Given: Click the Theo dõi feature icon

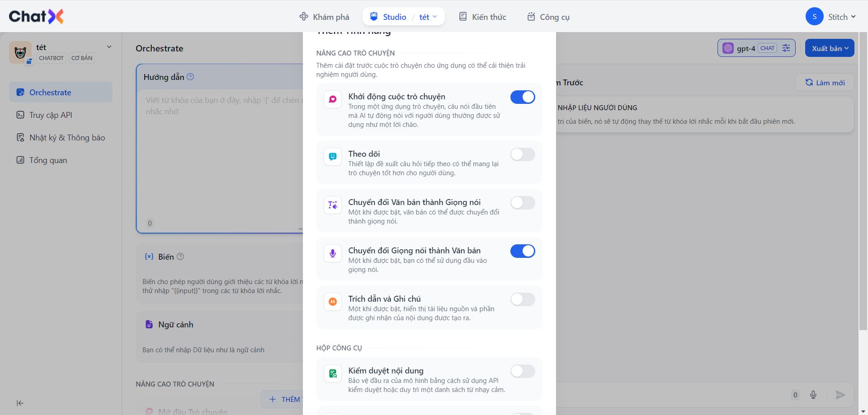Looking at the screenshot, I should coord(333,157).
